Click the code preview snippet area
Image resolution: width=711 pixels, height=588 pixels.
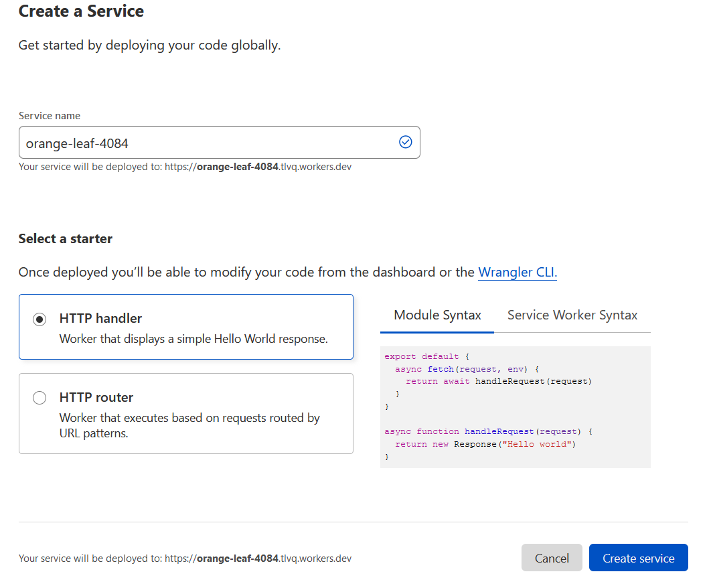tap(515, 406)
